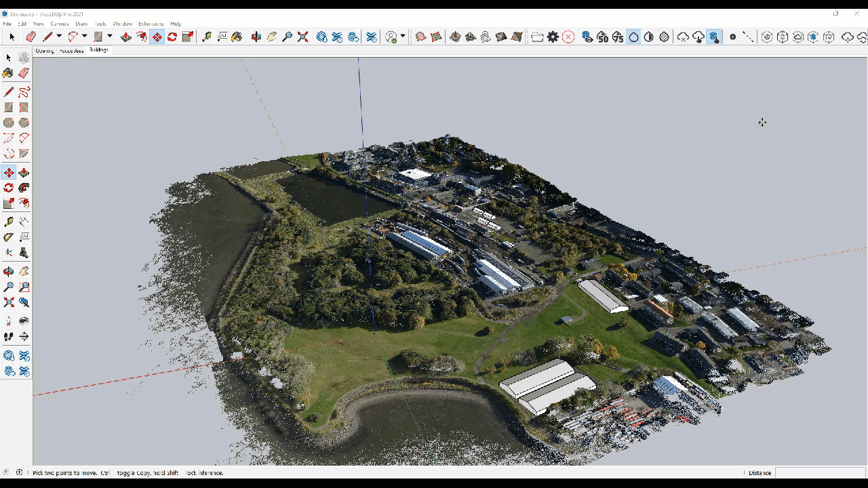Open the Camera menu
The image size is (868, 488).
click(x=60, y=23)
